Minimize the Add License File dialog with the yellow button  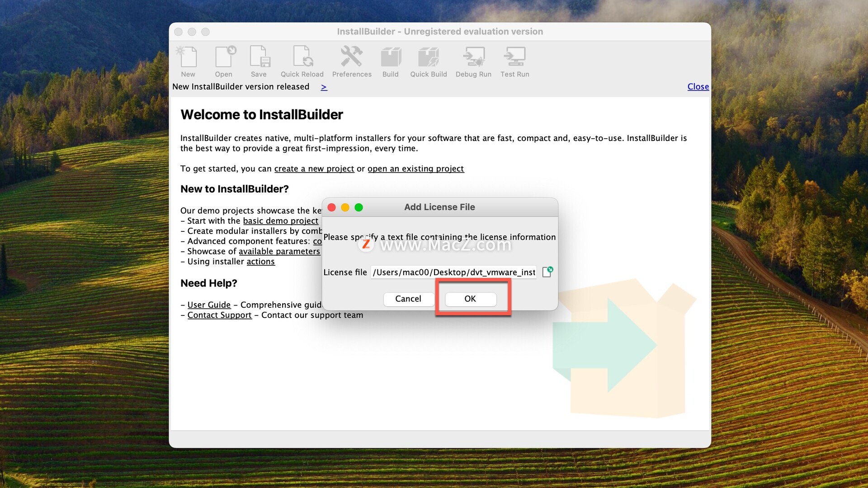[345, 207]
